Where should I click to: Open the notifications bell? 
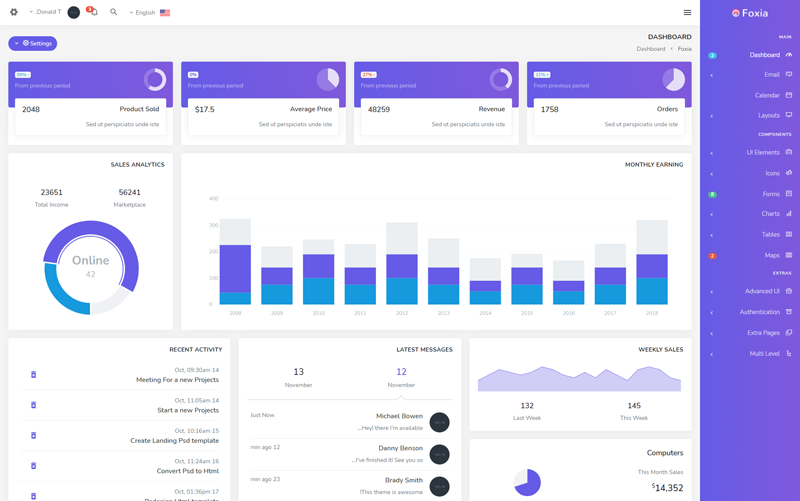[x=93, y=13]
